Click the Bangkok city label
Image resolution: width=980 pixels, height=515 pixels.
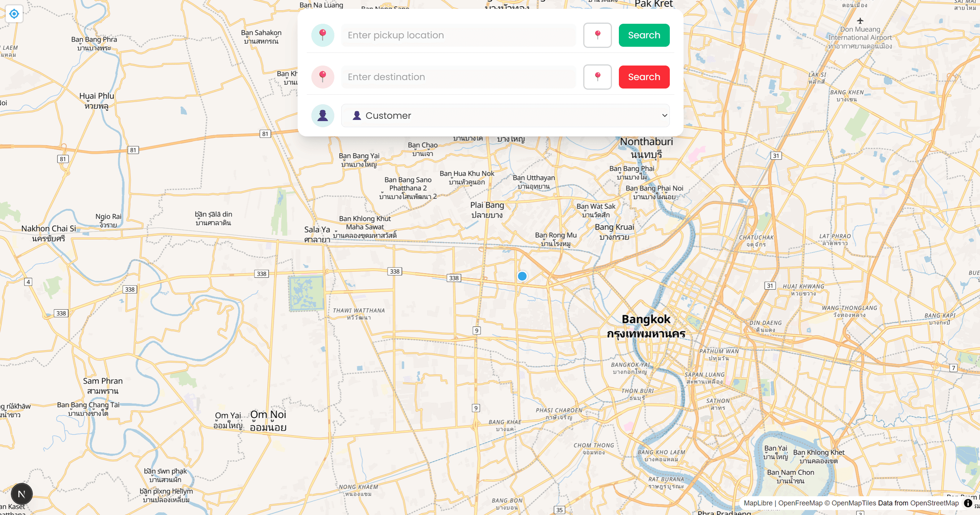click(x=646, y=326)
